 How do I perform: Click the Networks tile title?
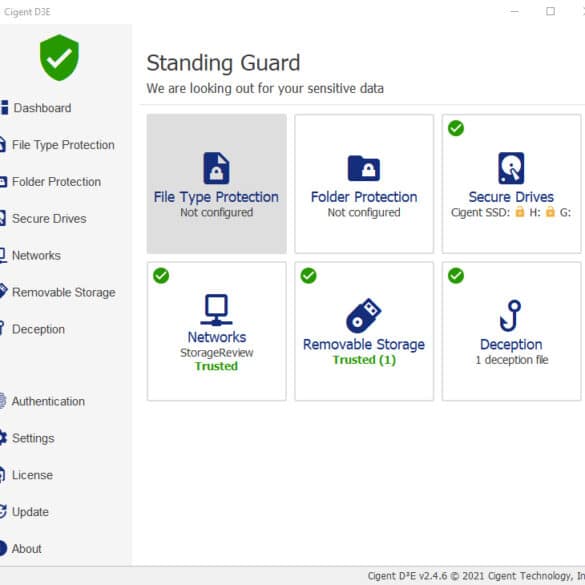coord(217,337)
